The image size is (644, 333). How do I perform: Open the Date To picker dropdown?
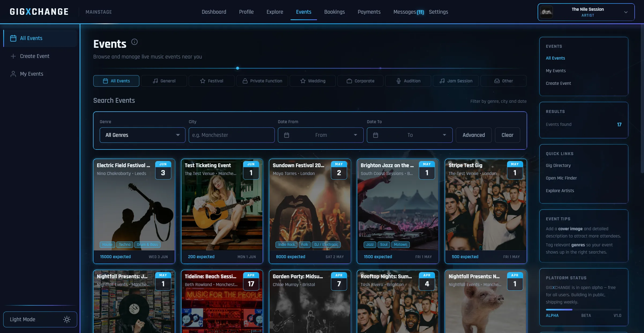pos(410,135)
